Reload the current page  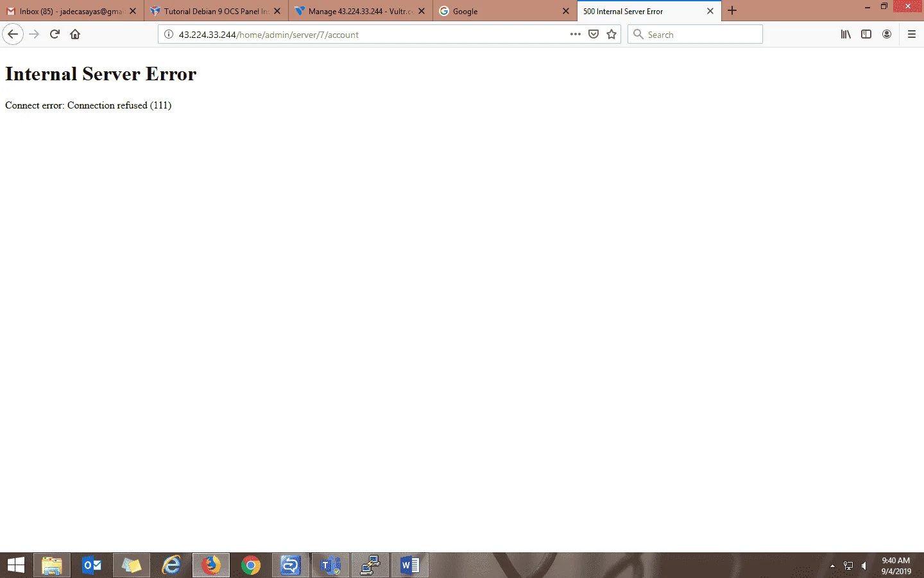(x=55, y=34)
